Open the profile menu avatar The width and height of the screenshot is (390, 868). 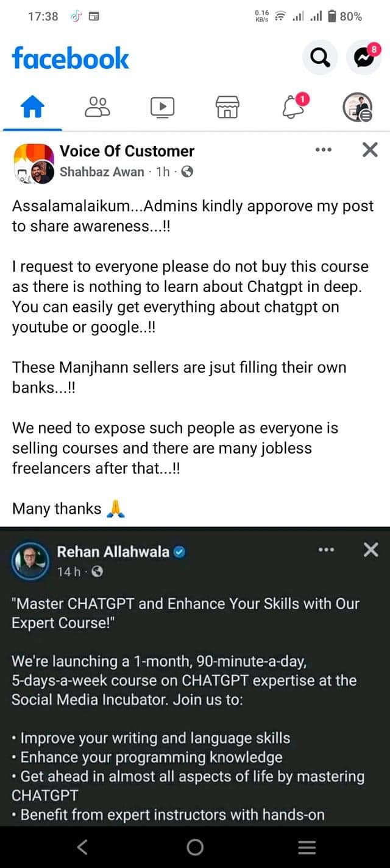(357, 107)
